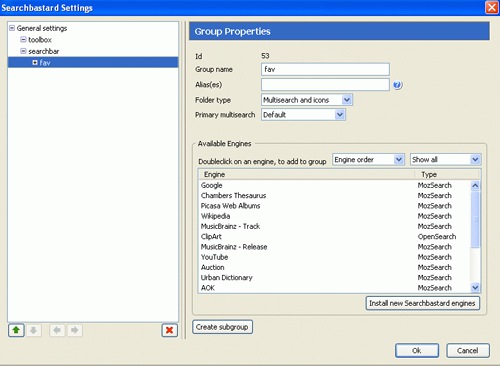Screen dimensions: 500x366
Task: Select Wikipedia in the engine list
Action: (334, 216)
